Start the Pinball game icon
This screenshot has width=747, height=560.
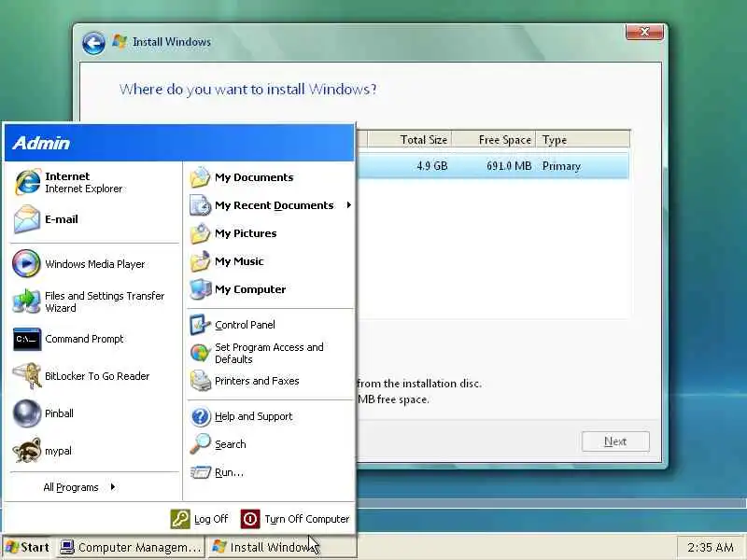point(27,413)
